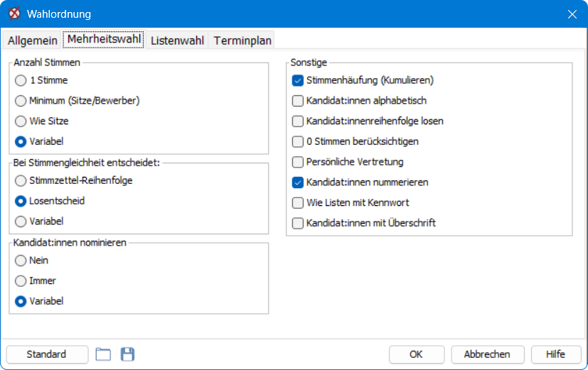Open the Listenwahl tab
The width and height of the screenshot is (588, 370).
pyautogui.click(x=177, y=40)
